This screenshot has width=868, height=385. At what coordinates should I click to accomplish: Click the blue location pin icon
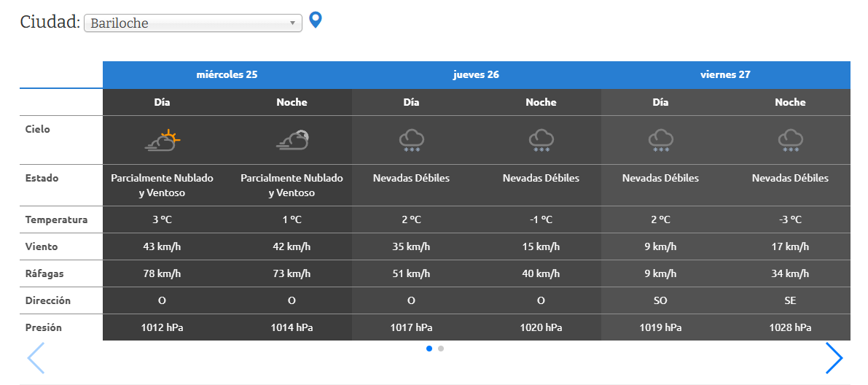point(315,20)
